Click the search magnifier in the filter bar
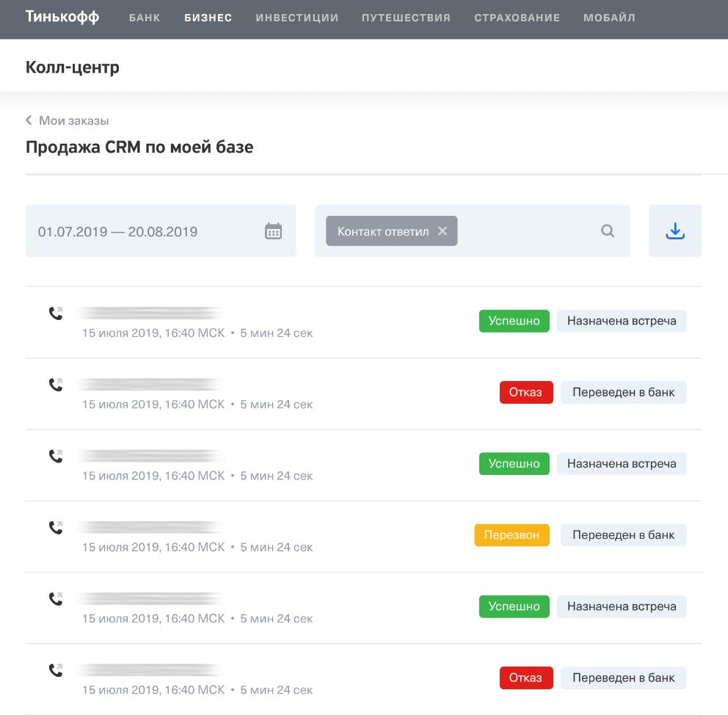728x715 pixels. [607, 231]
